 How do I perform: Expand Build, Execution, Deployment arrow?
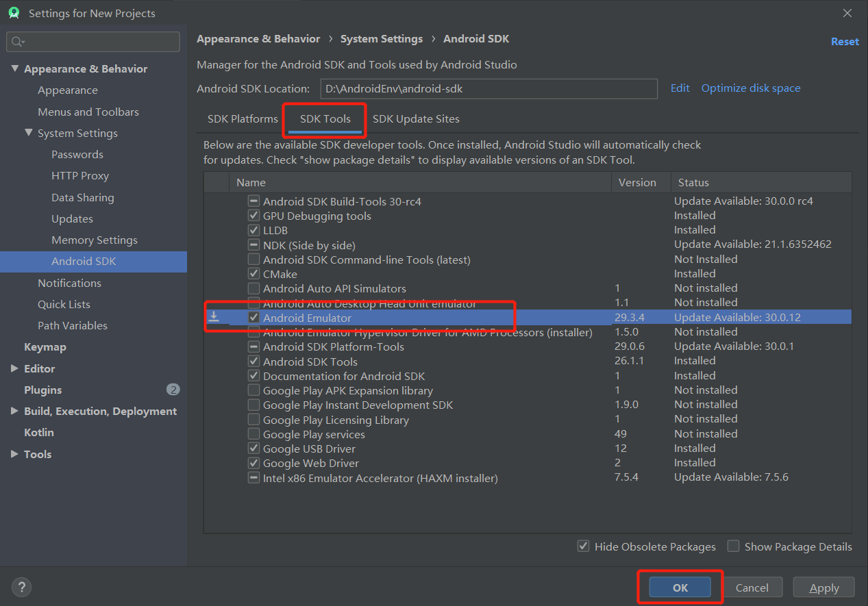(15, 411)
